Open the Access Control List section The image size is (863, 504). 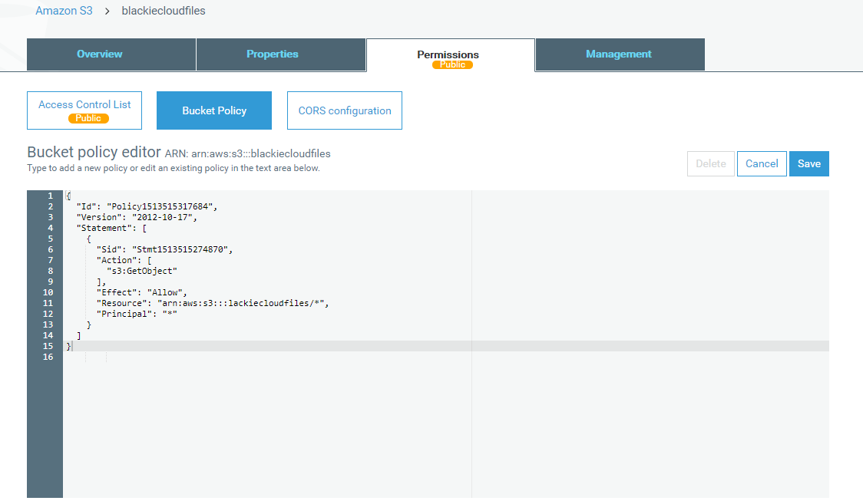click(x=84, y=105)
